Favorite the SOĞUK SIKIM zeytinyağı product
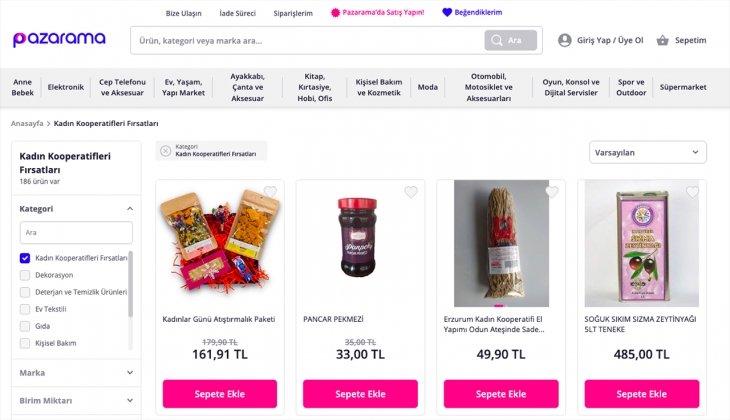 [693, 192]
